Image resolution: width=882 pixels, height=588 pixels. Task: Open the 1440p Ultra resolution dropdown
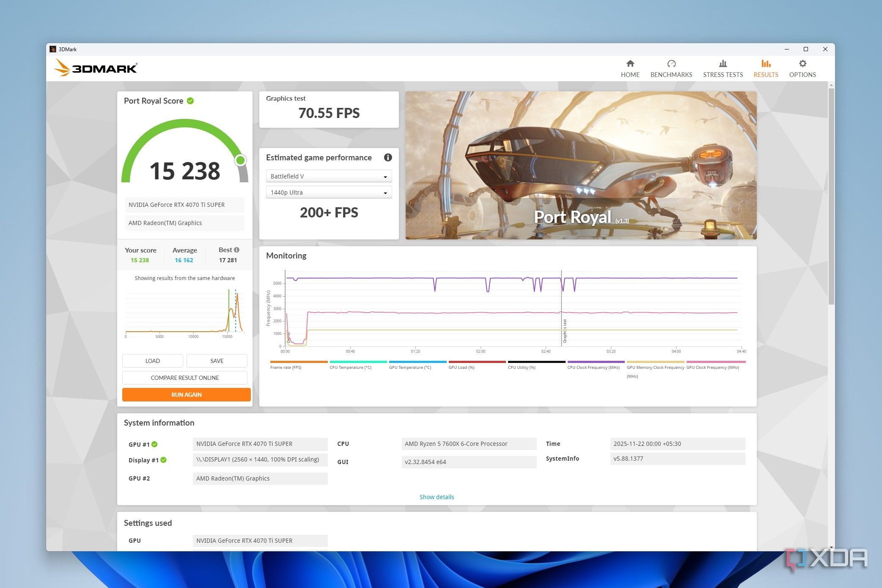tap(329, 192)
